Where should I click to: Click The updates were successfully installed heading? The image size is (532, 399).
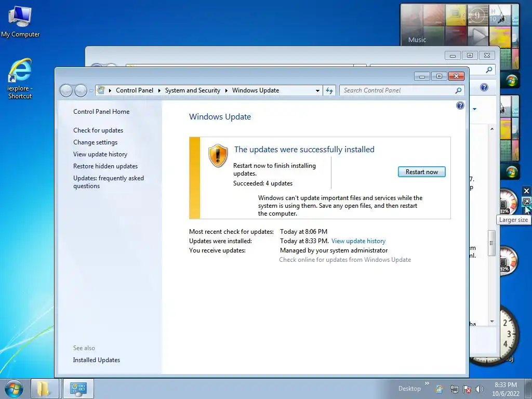[304, 149]
